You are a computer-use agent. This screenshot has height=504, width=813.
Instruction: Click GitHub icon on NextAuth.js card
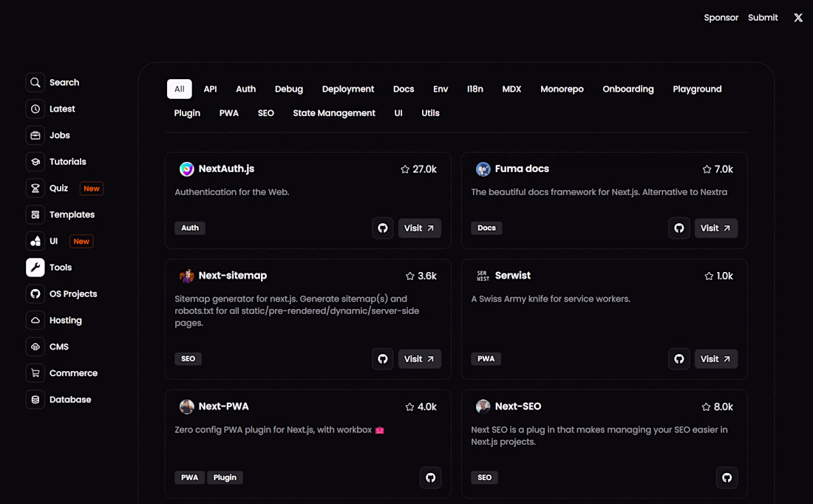click(x=383, y=228)
